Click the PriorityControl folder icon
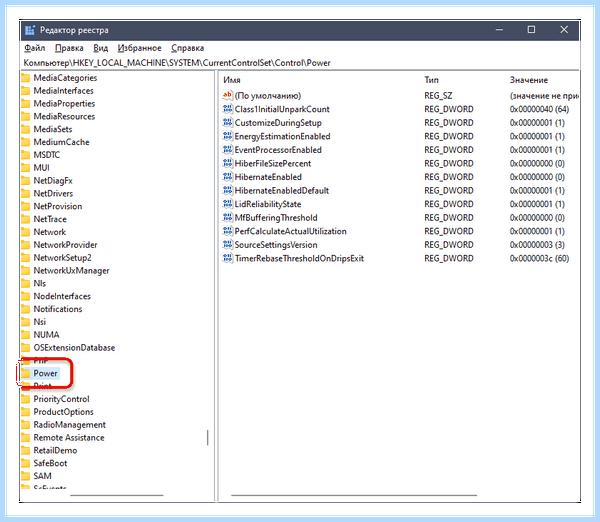This screenshot has height=522, width=600. (26, 399)
